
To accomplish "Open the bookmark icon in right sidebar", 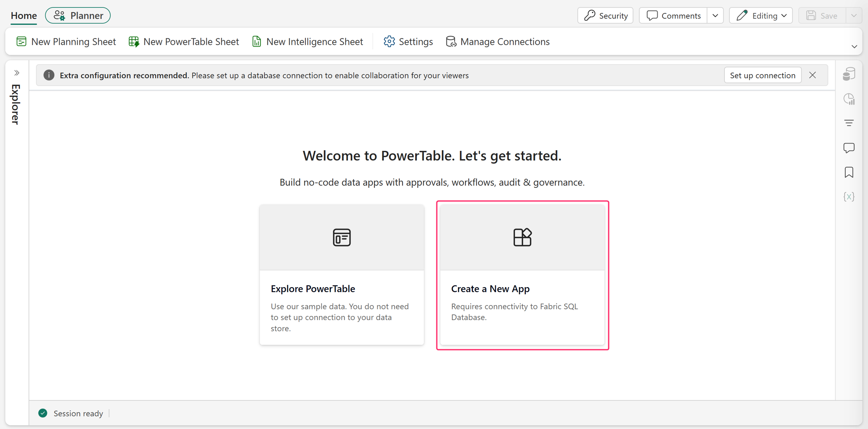I will tap(849, 172).
